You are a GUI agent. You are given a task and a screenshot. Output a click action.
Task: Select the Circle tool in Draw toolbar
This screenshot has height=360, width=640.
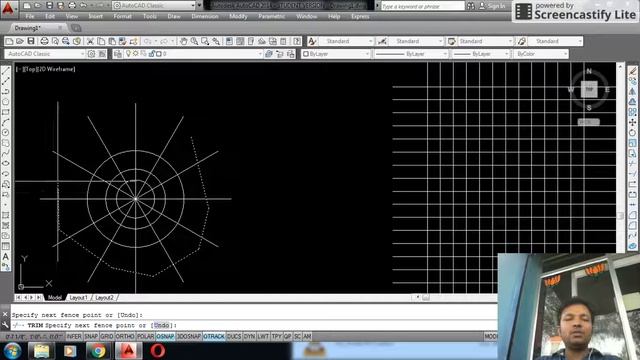click(x=6, y=133)
